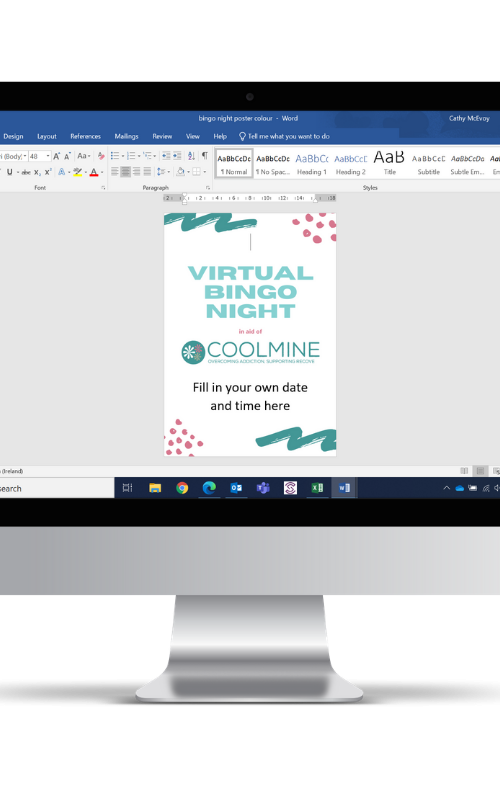Click the Cathy McEvoy account name
Image resolution: width=500 pixels, height=788 pixels.
(469, 119)
